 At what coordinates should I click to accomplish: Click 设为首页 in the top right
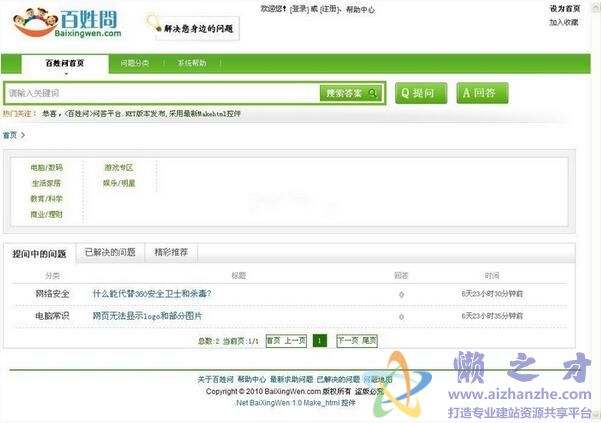coord(564,9)
